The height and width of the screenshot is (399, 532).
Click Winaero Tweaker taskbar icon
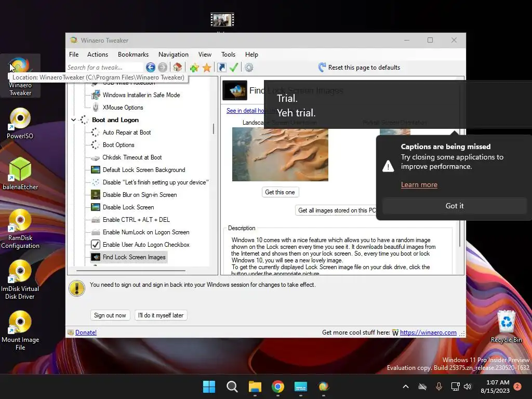324,387
